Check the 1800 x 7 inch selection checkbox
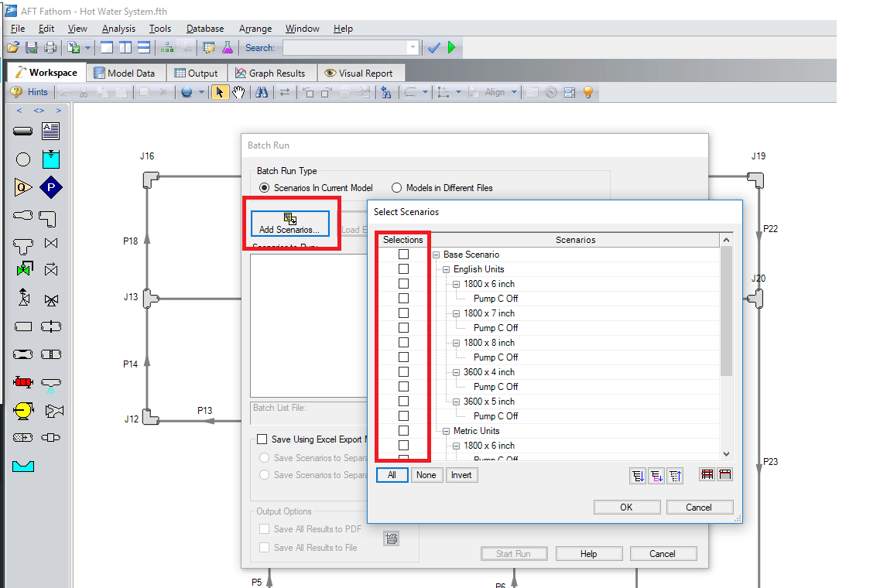Screen dimensions: 887x588 pos(403,313)
